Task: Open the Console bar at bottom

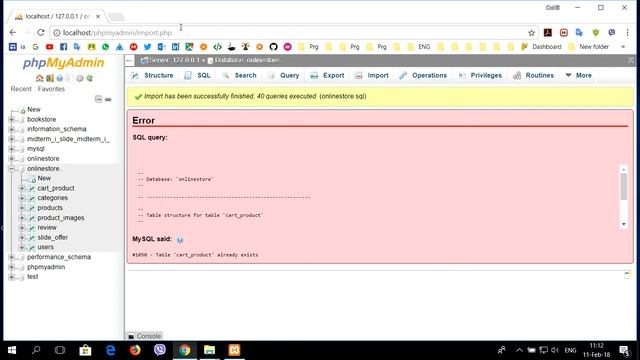Action: [144, 336]
